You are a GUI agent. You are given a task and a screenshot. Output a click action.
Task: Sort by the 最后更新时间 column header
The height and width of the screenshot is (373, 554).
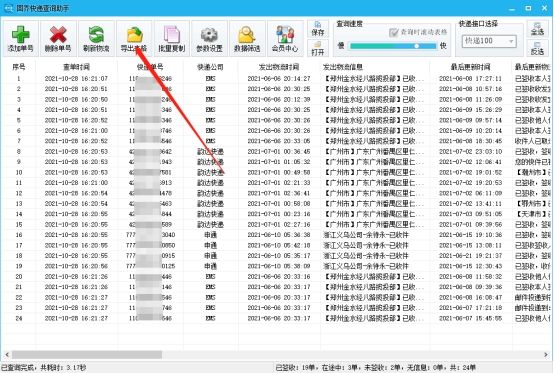[x=470, y=67]
